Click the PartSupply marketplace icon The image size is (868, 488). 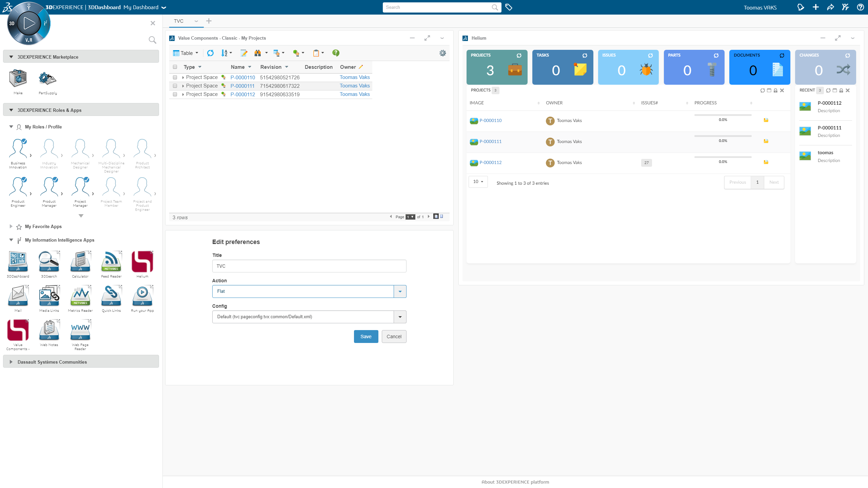coord(47,79)
